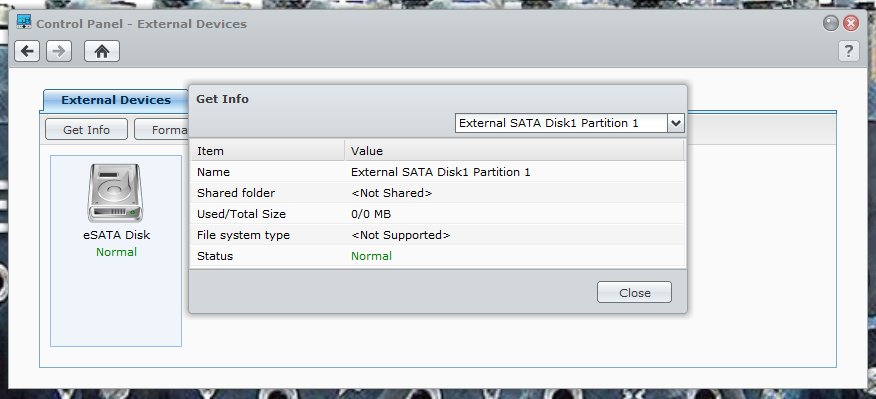This screenshot has height=399, width=876.
Task: Go to Control Panel home
Action: click(102, 51)
